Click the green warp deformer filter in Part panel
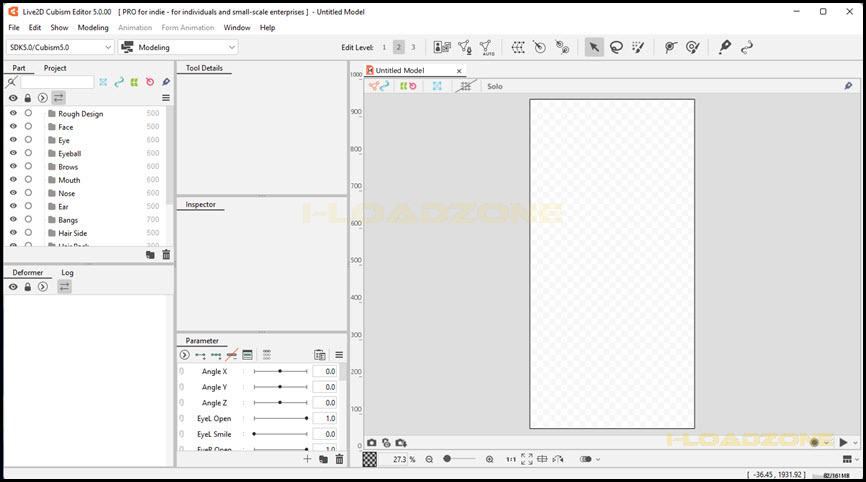This screenshot has height=482, width=866. click(x=134, y=82)
